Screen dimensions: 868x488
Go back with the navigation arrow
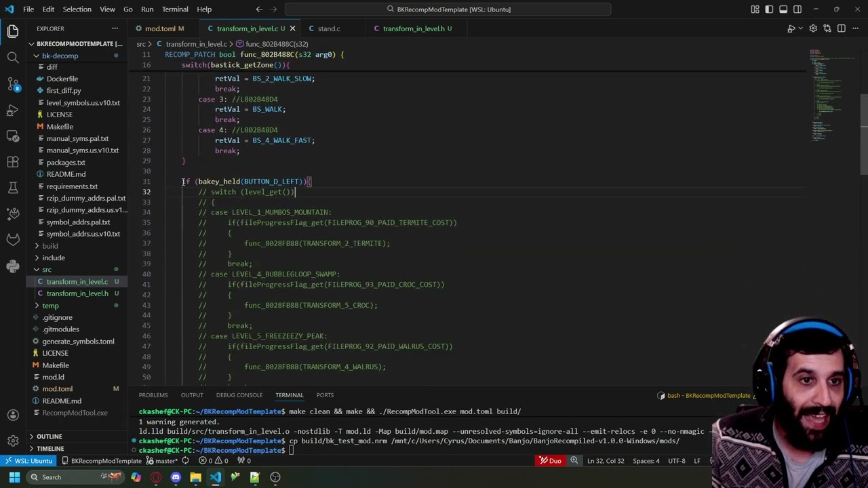point(259,9)
